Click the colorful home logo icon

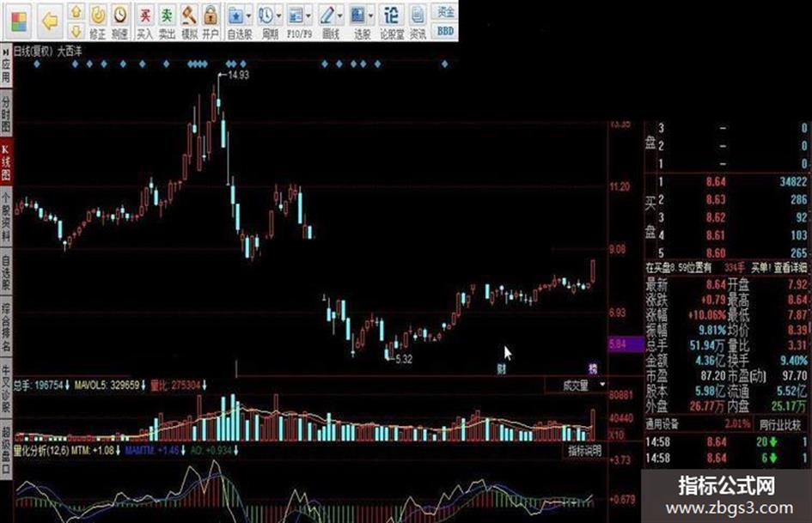click(19, 21)
